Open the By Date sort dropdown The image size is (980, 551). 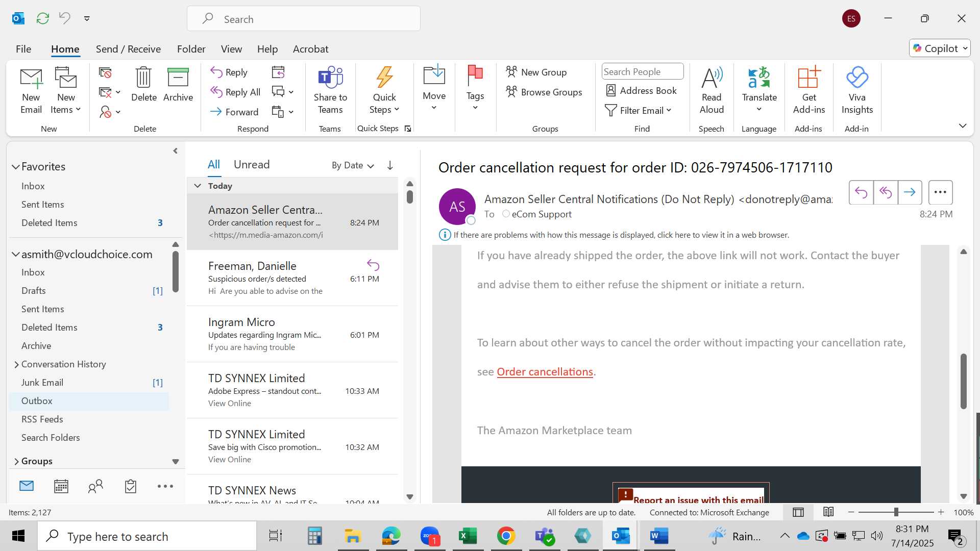[353, 165]
